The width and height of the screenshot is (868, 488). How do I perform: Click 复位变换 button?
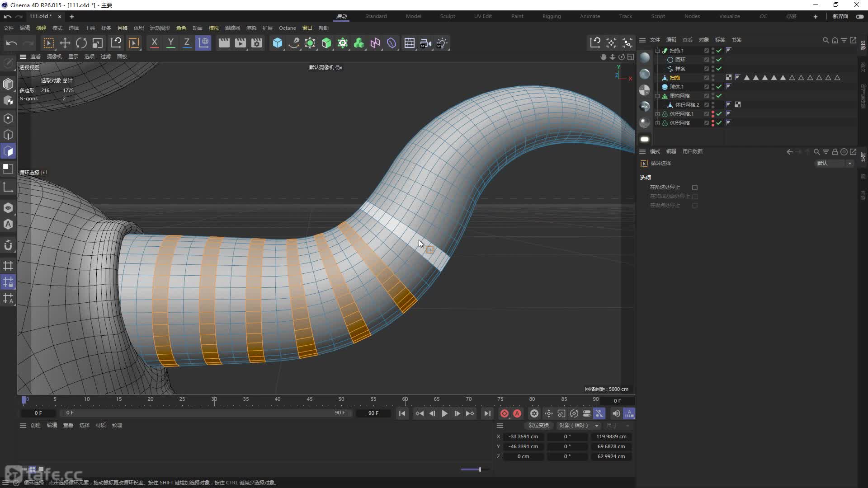538,425
